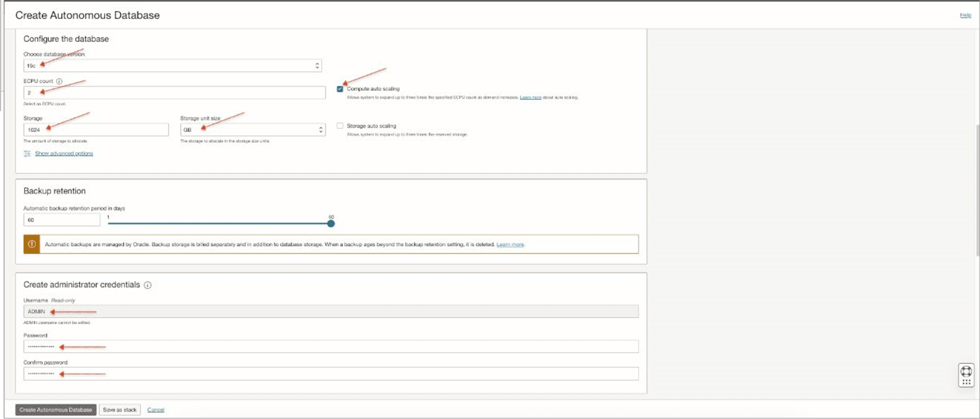Click the Configure the database heading

[66, 39]
